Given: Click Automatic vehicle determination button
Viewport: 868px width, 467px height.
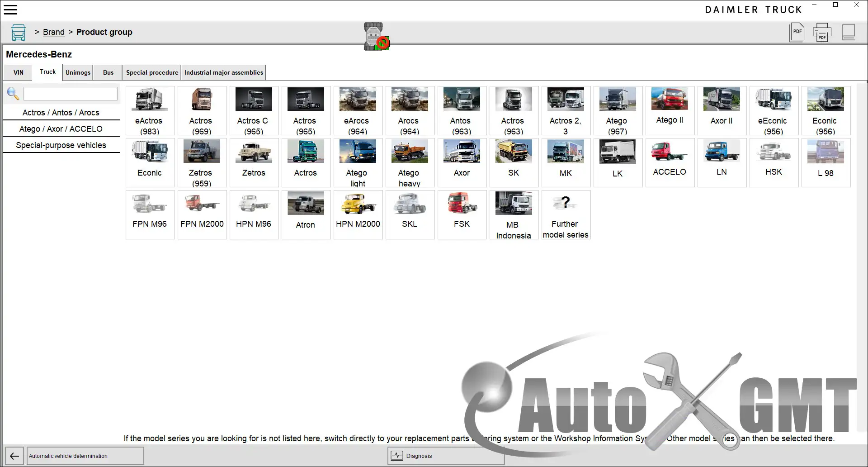Looking at the screenshot, I should (x=85, y=456).
